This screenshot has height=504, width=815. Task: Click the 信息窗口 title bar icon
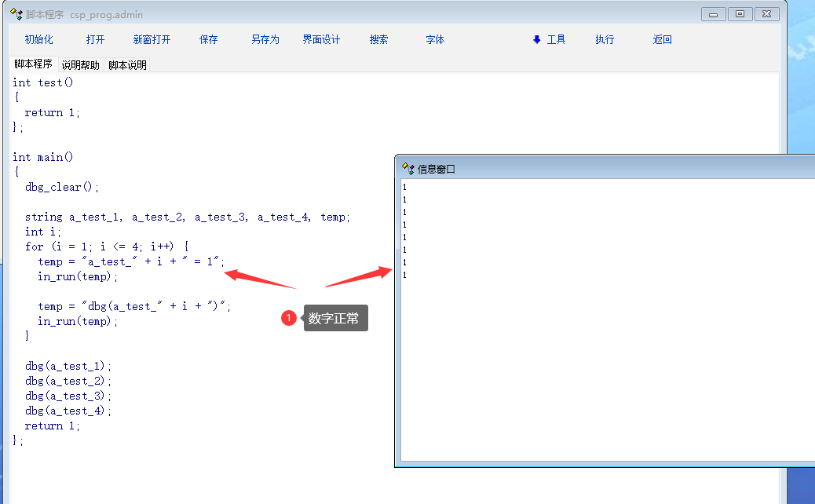(407, 168)
